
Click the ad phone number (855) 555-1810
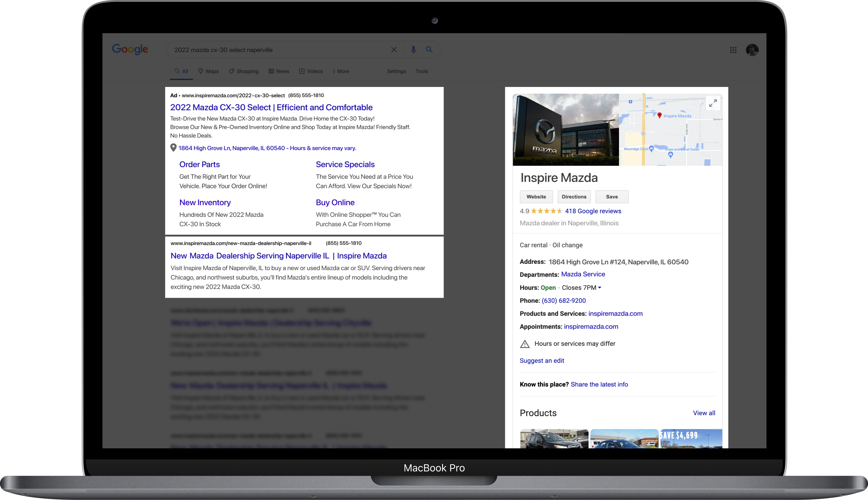click(x=306, y=95)
